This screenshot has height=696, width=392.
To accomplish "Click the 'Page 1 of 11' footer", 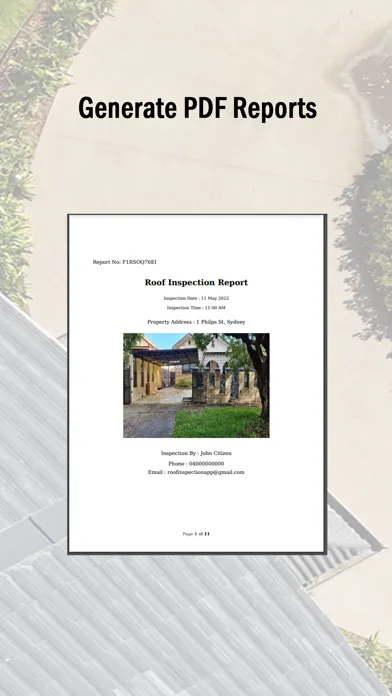I will pos(196,534).
